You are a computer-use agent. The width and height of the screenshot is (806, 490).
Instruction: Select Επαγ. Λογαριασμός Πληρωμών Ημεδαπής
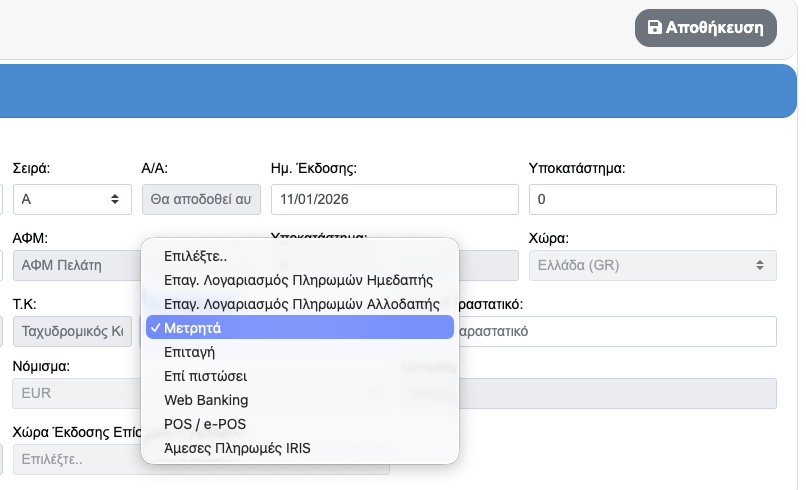[300, 280]
